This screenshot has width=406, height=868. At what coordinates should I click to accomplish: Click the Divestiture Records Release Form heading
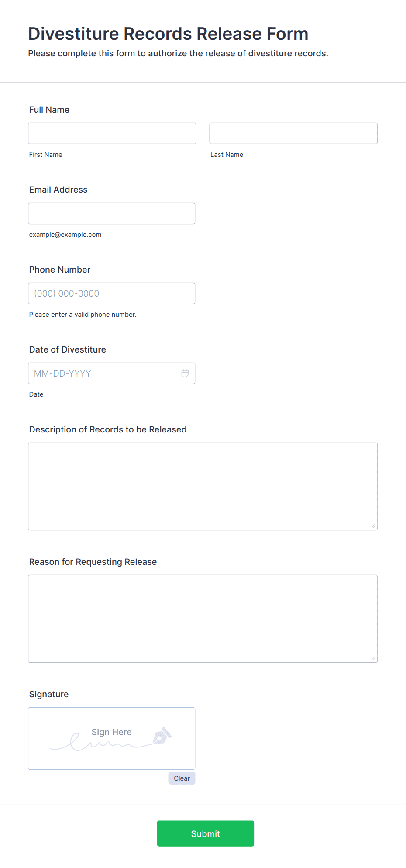point(169,34)
